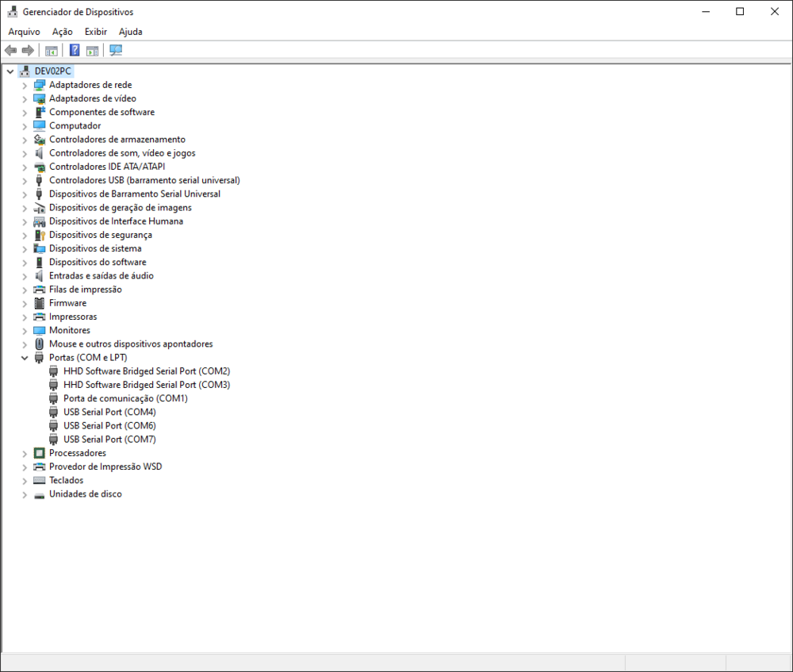
Task: Expand the Adaptadores de rede category
Action: coord(24,84)
